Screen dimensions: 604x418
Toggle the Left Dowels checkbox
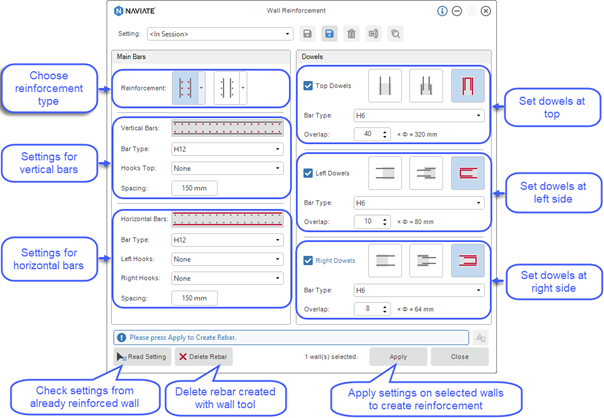point(308,173)
